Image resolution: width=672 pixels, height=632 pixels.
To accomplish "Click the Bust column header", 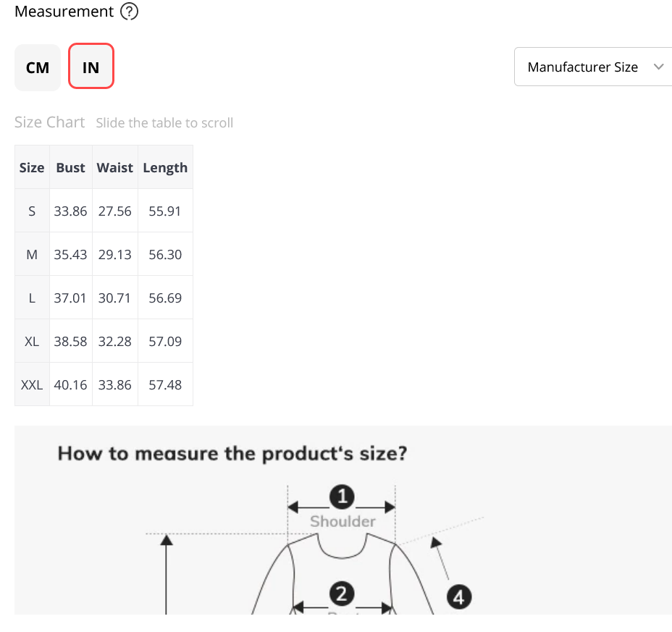I will click(71, 167).
